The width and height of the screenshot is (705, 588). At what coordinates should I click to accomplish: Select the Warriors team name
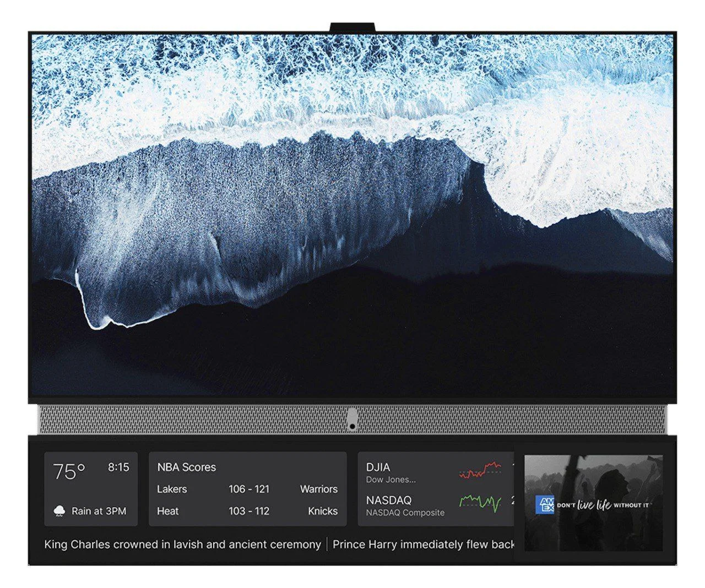[318, 489]
